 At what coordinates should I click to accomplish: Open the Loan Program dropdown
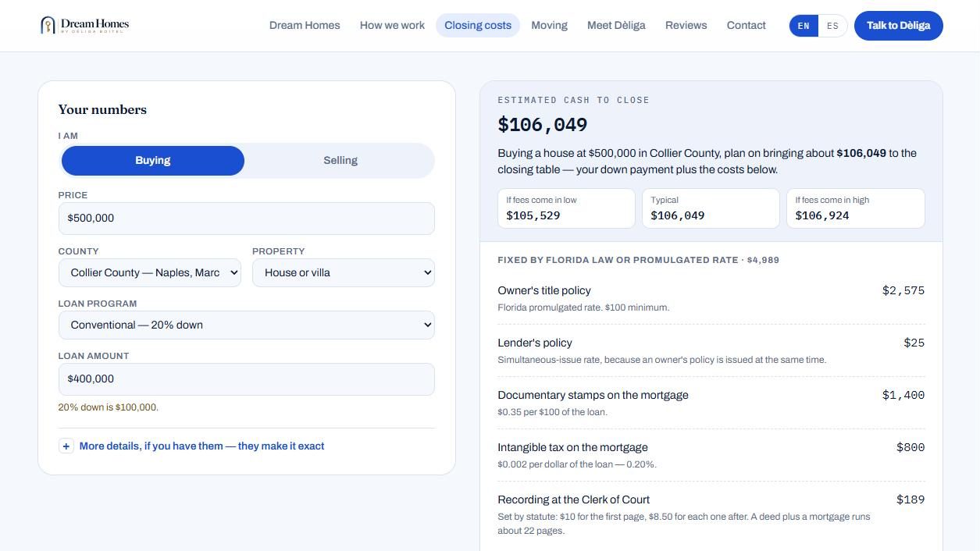(x=247, y=325)
